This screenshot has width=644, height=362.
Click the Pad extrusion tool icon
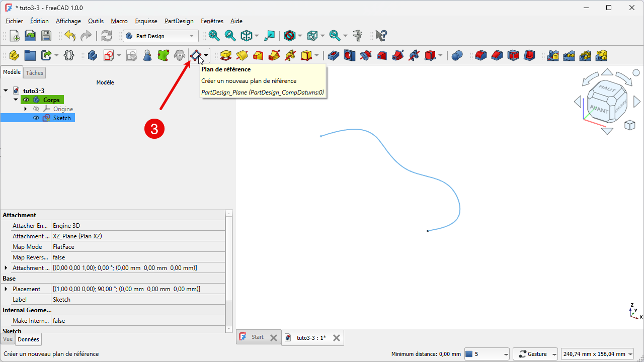coord(226,55)
